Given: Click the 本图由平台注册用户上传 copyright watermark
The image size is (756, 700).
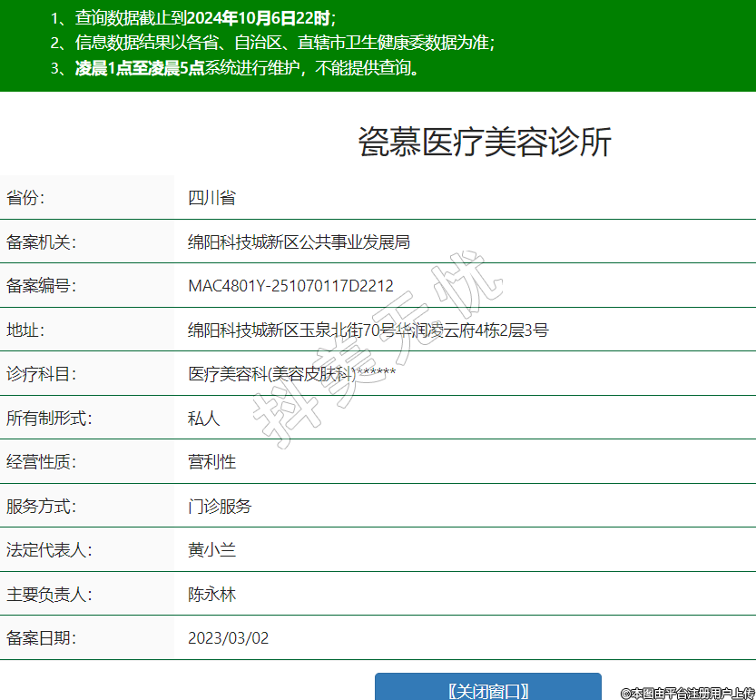Looking at the screenshot, I should 687,693.
